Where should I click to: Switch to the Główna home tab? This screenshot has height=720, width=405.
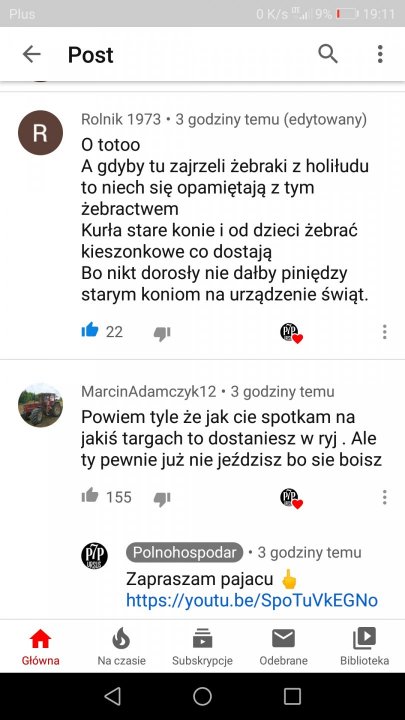40,647
